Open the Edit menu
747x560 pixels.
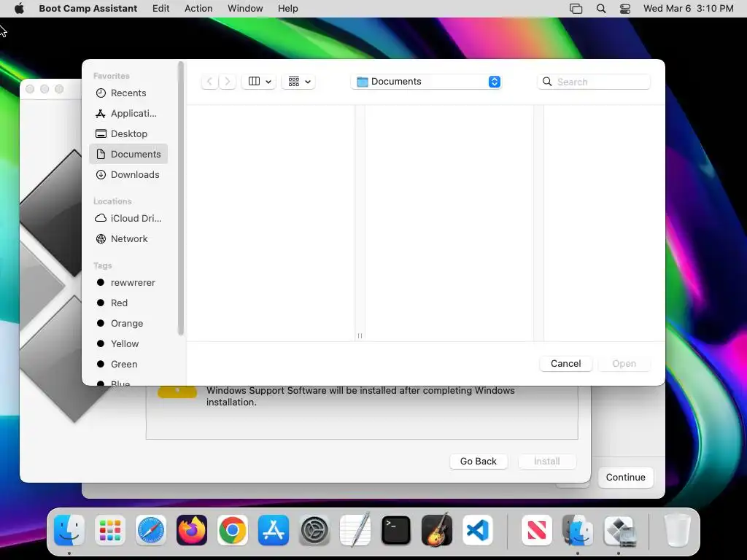click(x=161, y=8)
